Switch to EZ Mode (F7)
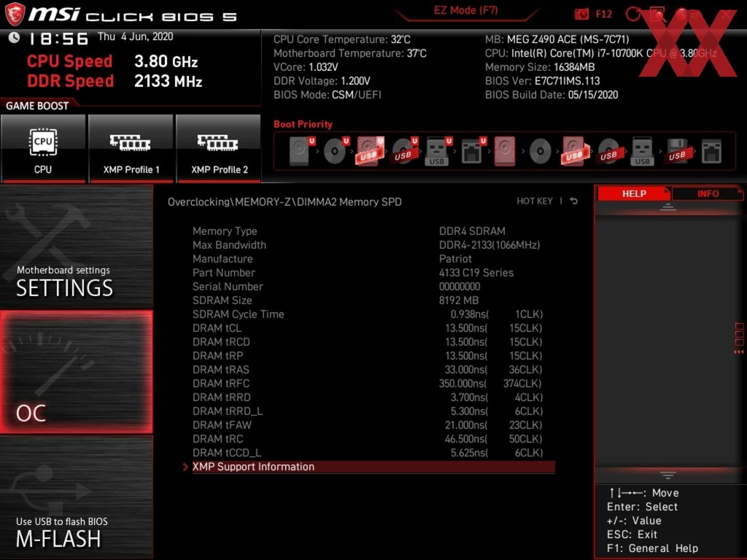 465,10
